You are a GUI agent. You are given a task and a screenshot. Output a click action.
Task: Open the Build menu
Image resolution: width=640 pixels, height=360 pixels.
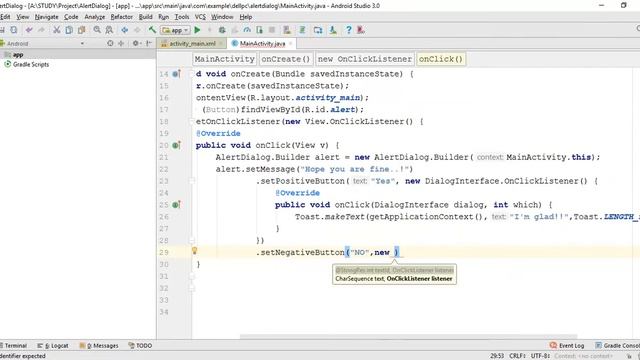(x=145, y=17)
